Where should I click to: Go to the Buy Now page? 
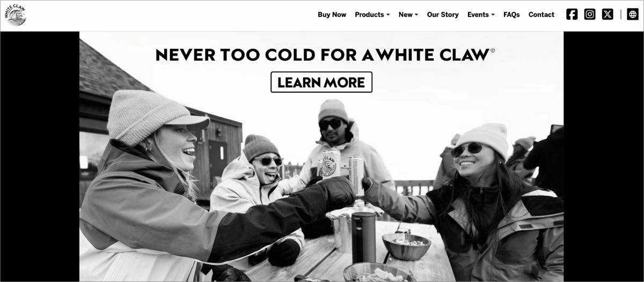[x=332, y=14]
